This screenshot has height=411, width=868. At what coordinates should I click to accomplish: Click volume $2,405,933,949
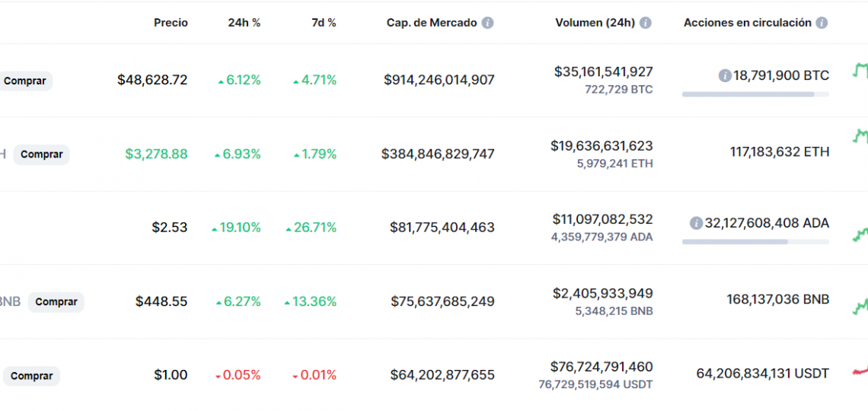pos(603,293)
